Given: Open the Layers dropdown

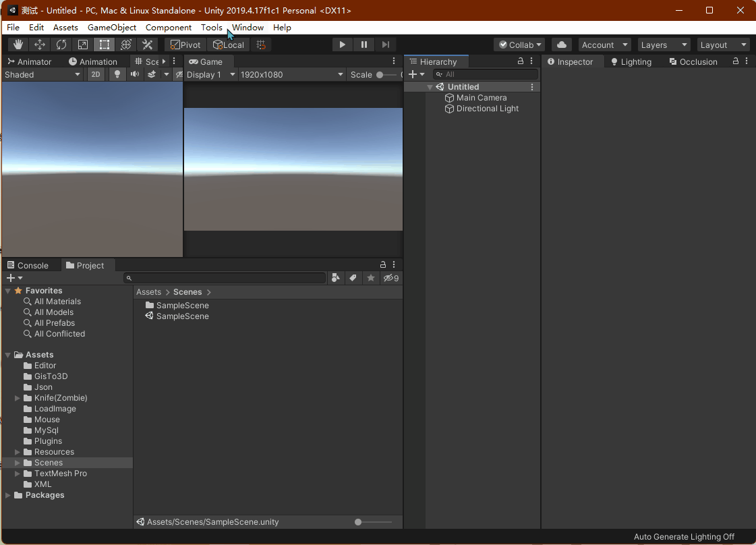Looking at the screenshot, I should tap(664, 45).
